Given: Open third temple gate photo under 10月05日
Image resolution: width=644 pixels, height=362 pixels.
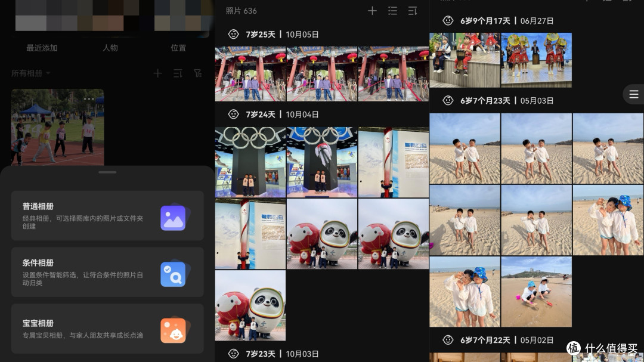Looking at the screenshot, I should tap(394, 74).
